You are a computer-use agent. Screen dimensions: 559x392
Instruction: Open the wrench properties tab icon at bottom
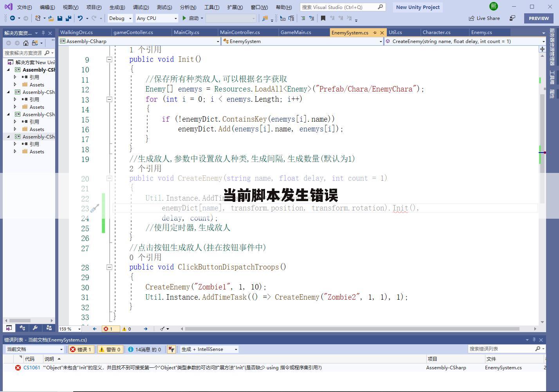click(35, 328)
